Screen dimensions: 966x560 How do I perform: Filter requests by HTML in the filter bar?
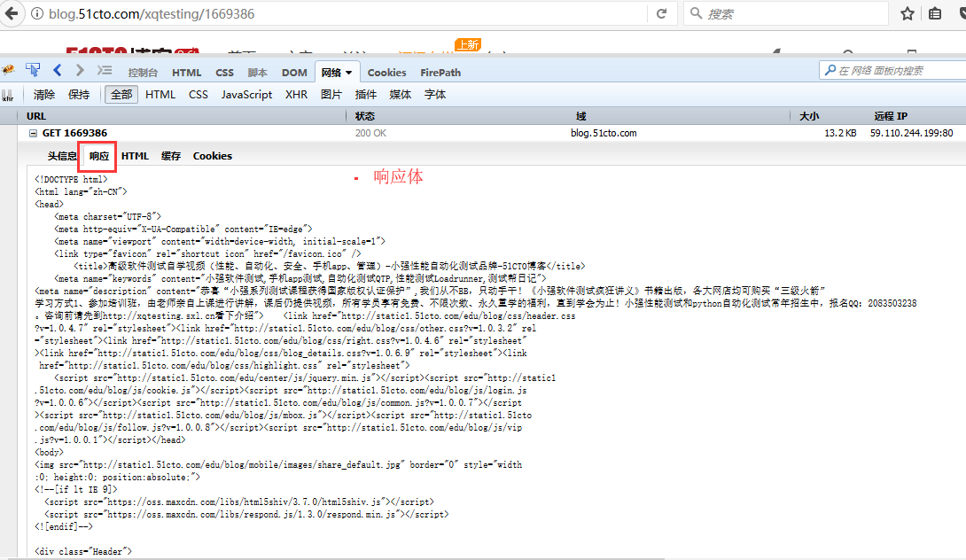[x=160, y=94]
